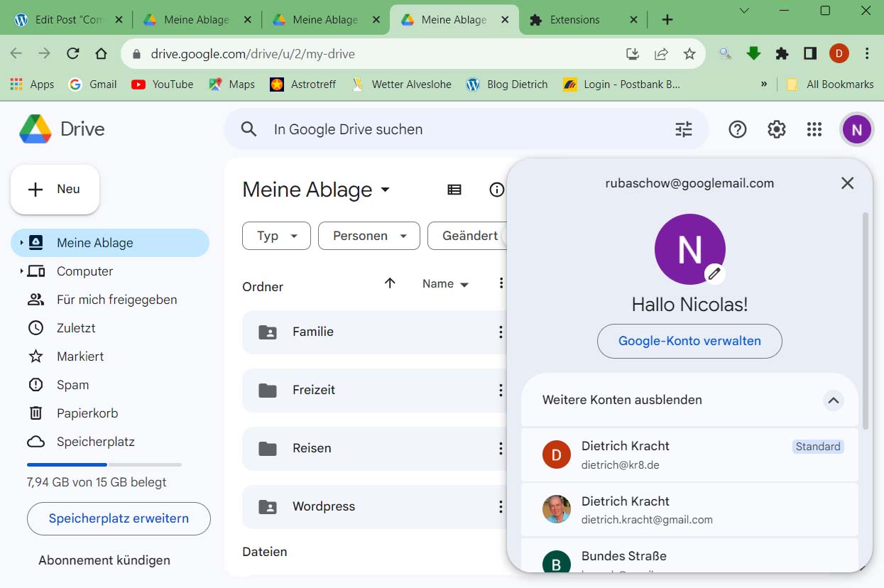Image resolution: width=884 pixels, height=588 pixels.
Task: Reverse sort direction arrow
Action: [390, 283]
